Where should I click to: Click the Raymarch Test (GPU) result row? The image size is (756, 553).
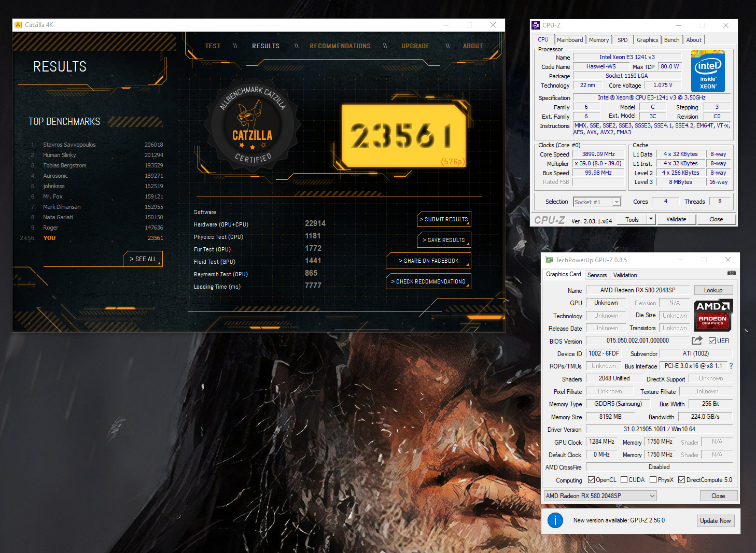click(256, 274)
